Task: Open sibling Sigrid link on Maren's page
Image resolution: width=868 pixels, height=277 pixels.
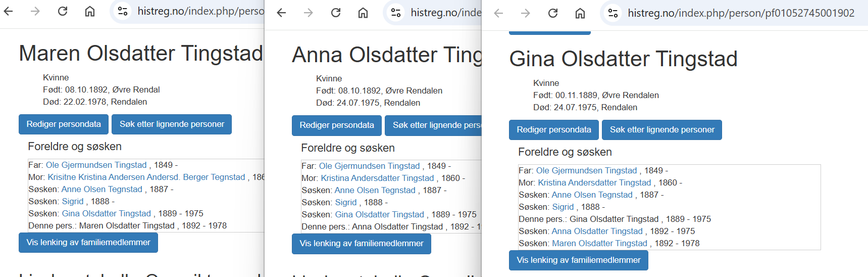Action: pyautogui.click(x=73, y=202)
